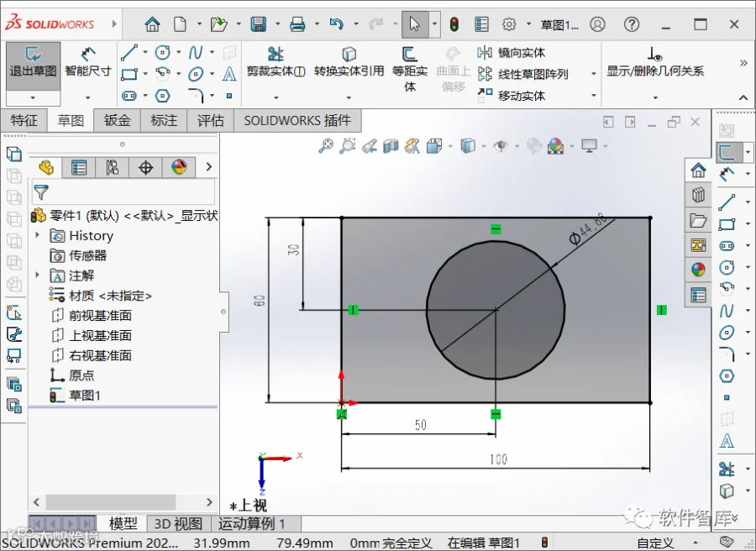Viewport: 756px width, 551px height.
Task: Click the Print icon
Action: pyautogui.click(x=297, y=24)
